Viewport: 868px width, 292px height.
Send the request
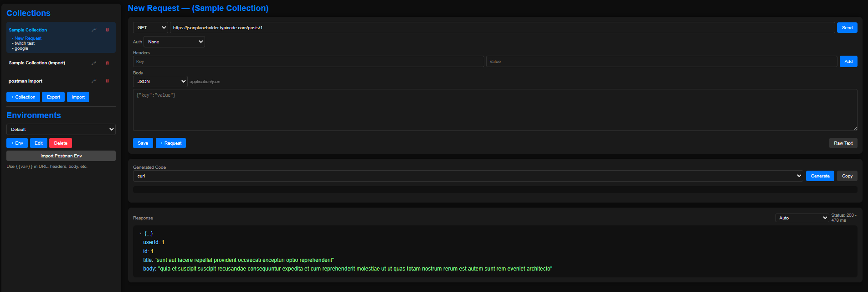click(x=847, y=28)
